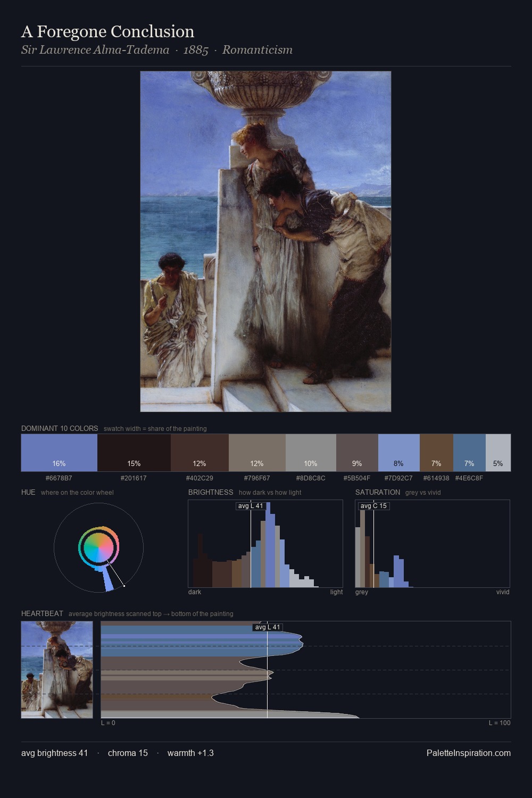
Task: Click the heartbeat scan description caption
Action: click(x=151, y=614)
